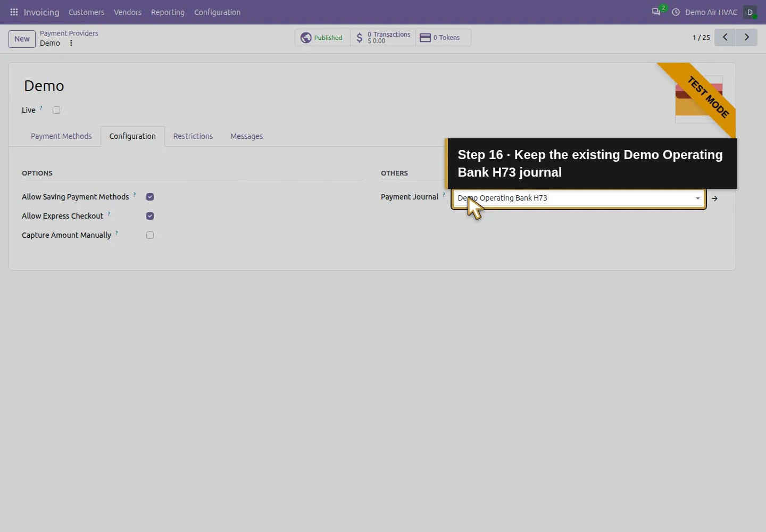766x532 pixels.
Task: Open the activities clock icon
Action: pyautogui.click(x=676, y=12)
